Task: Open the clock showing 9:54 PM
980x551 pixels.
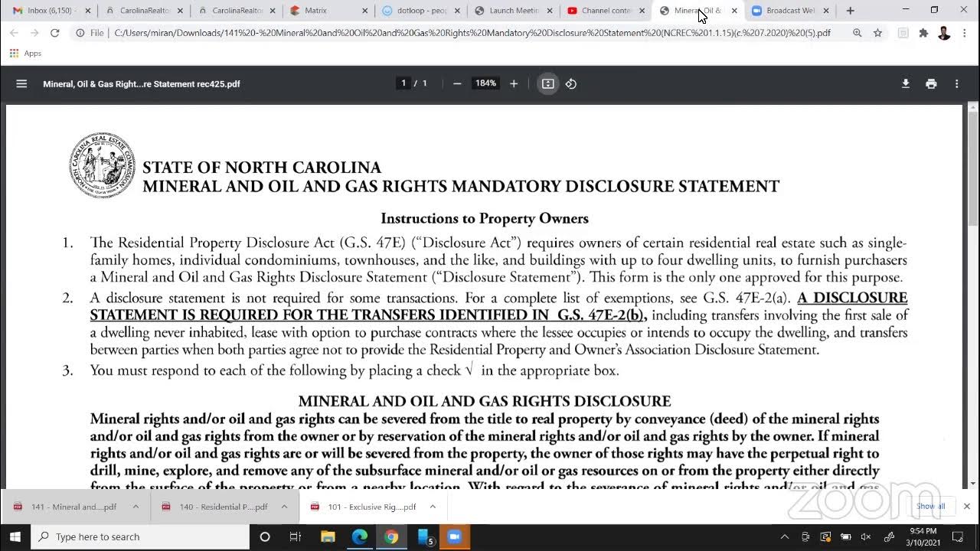Action: point(923,536)
